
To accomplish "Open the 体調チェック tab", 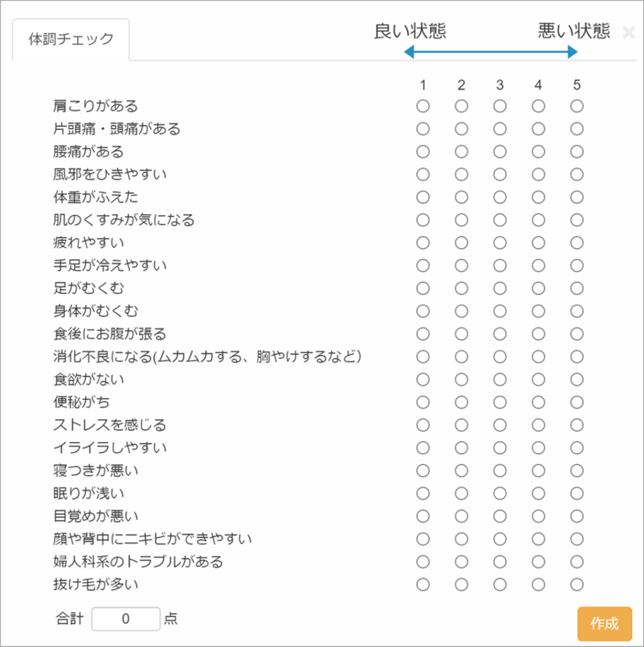I will tap(71, 39).
